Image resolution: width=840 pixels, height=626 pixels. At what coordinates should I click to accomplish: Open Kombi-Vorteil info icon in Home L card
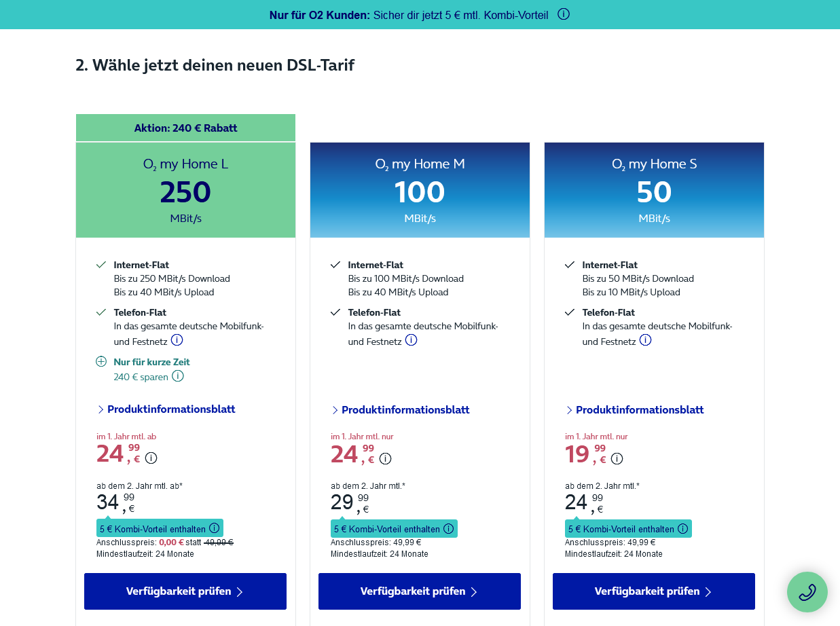(215, 528)
